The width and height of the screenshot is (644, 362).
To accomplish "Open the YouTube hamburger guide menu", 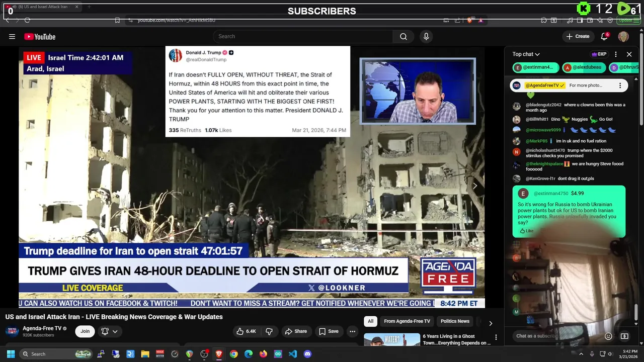I will click(x=12, y=36).
